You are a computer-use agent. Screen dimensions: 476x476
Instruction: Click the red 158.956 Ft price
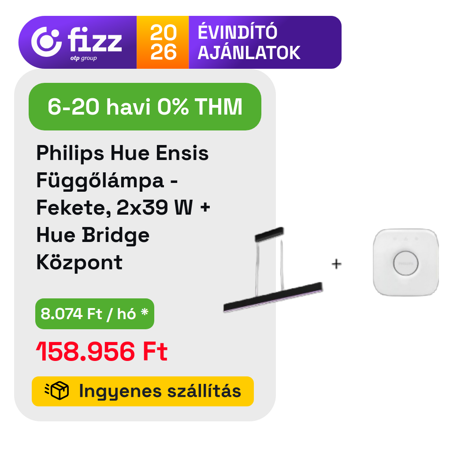102,352
